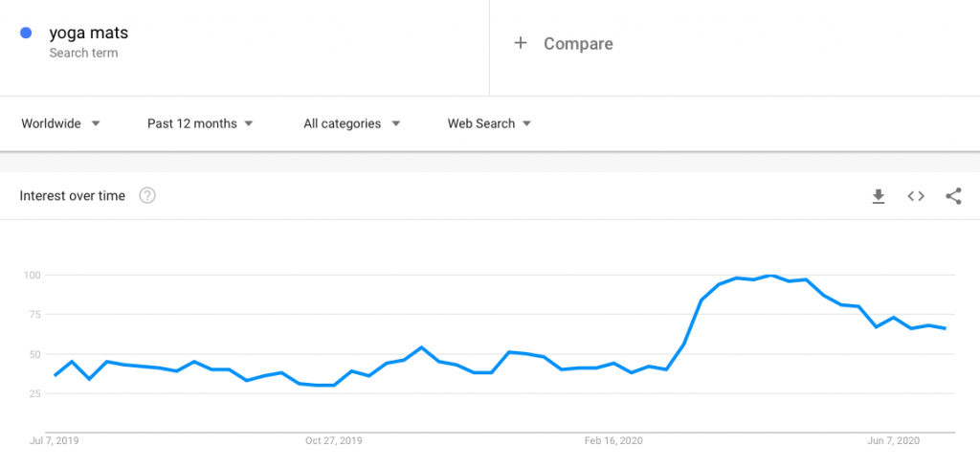Share the interest over time chart
This screenshot has height=468, width=980.
[953, 196]
